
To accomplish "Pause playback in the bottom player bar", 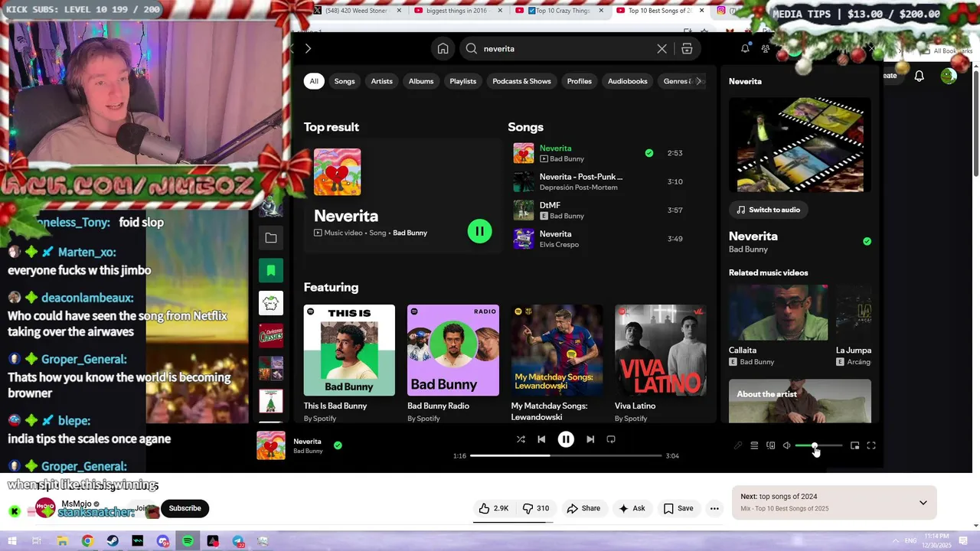I will point(566,439).
